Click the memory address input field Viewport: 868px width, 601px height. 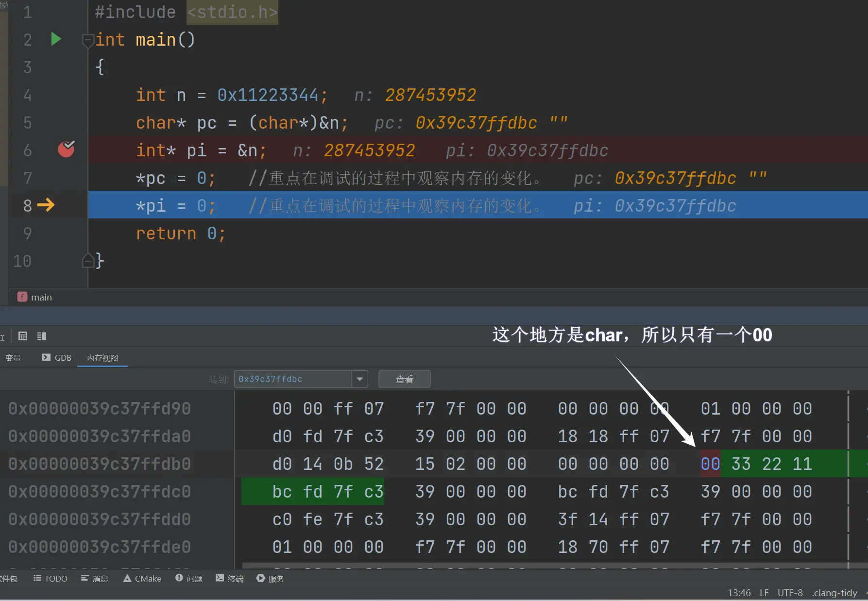(x=293, y=379)
